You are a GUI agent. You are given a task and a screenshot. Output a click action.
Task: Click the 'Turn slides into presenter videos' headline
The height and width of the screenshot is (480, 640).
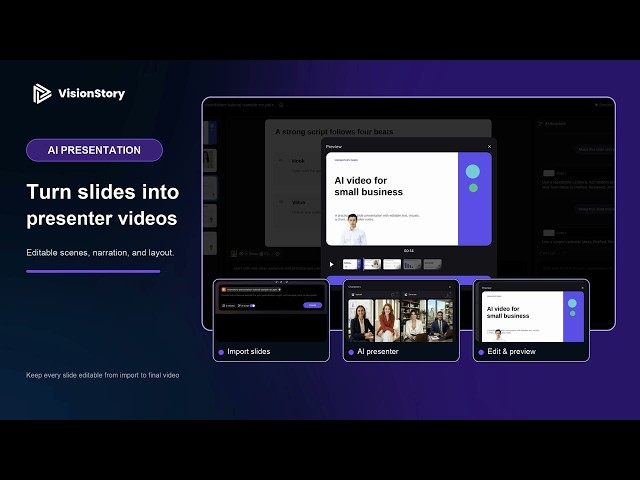point(102,205)
